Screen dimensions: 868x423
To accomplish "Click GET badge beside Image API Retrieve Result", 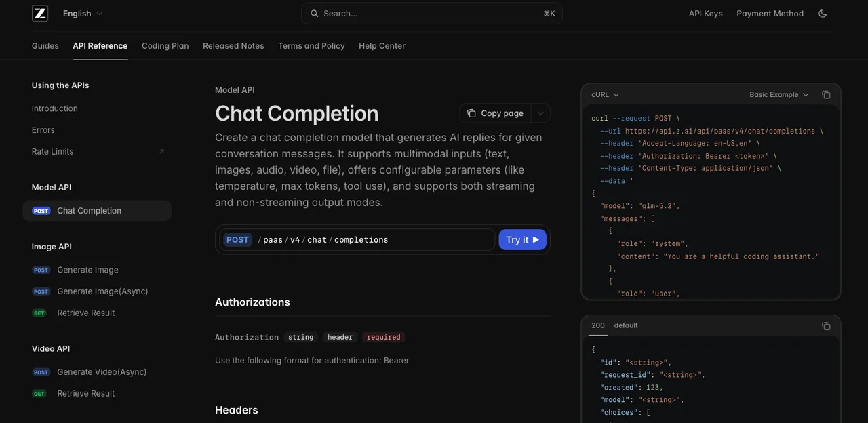I will [39, 313].
